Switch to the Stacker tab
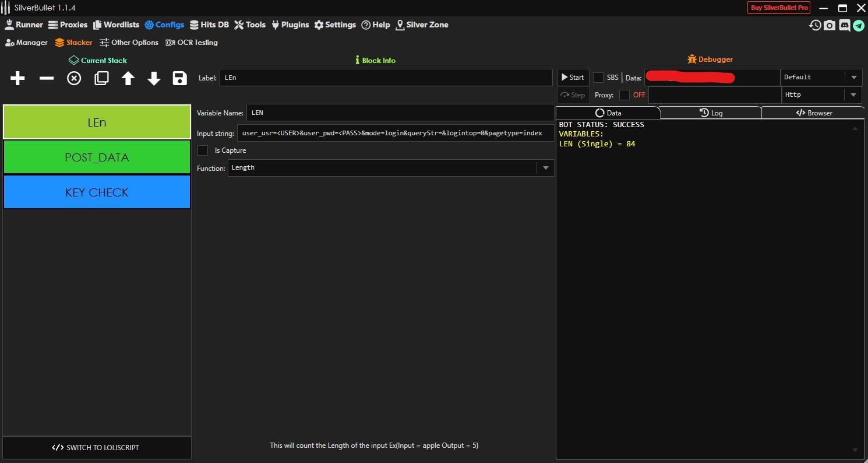 (x=73, y=42)
